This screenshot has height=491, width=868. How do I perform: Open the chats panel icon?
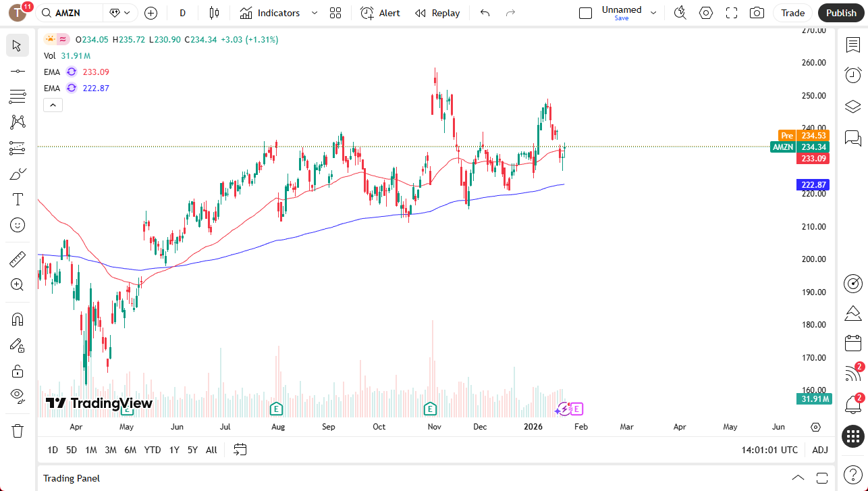[853, 138]
